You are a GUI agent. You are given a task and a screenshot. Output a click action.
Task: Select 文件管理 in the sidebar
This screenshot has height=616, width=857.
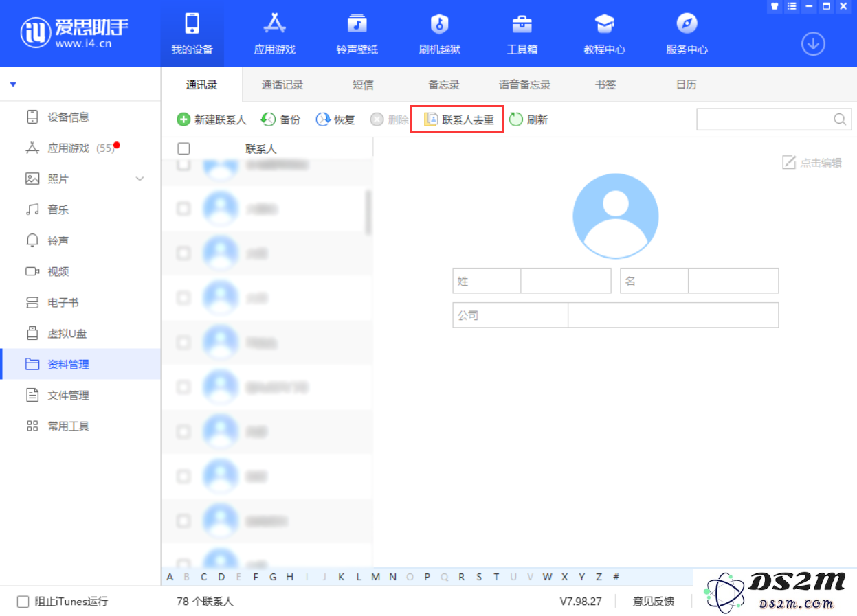80,396
